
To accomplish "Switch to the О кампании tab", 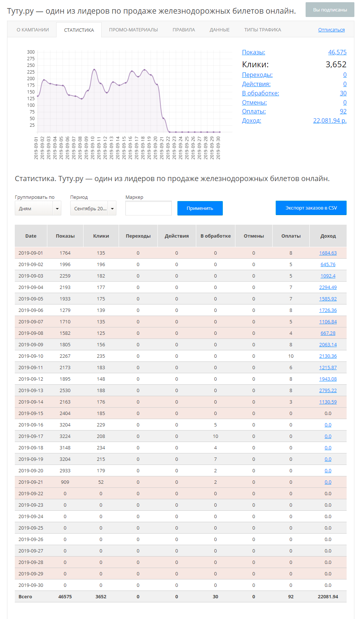I will pyautogui.click(x=33, y=30).
